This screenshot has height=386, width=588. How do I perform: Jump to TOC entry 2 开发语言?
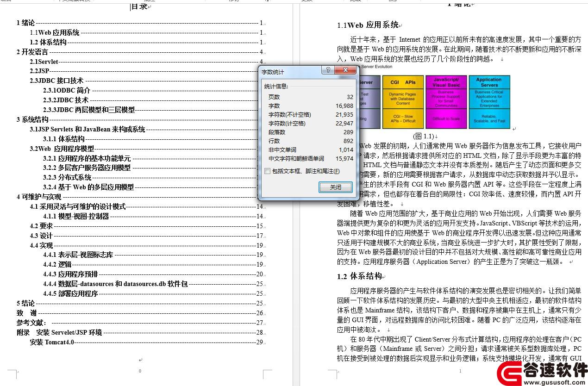coord(140,52)
